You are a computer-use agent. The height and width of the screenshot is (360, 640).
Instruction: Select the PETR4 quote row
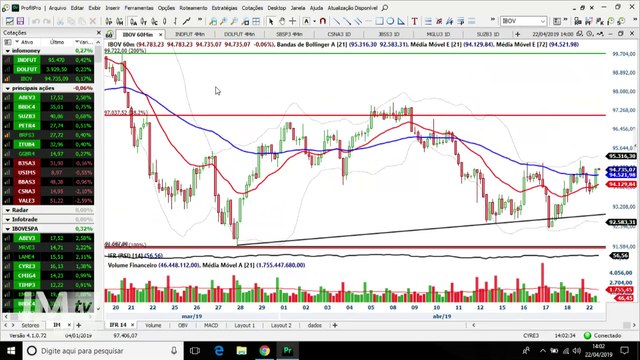click(x=48, y=126)
